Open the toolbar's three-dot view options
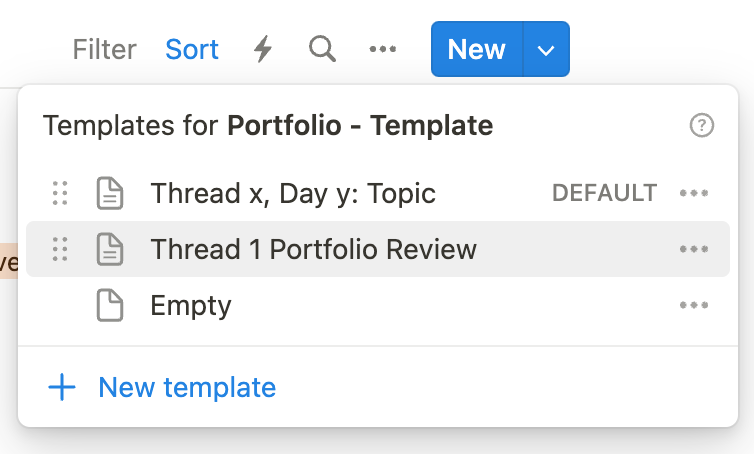 click(383, 49)
